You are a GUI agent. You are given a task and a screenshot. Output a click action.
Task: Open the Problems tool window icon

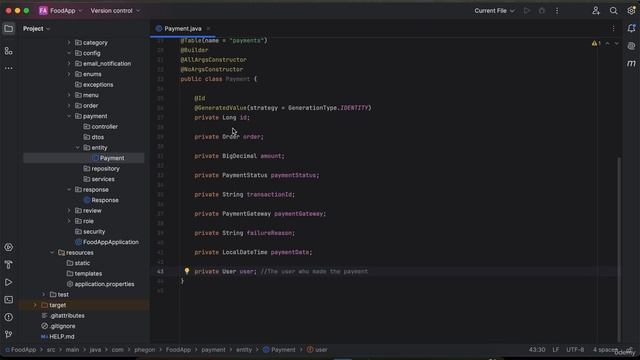[9, 317]
